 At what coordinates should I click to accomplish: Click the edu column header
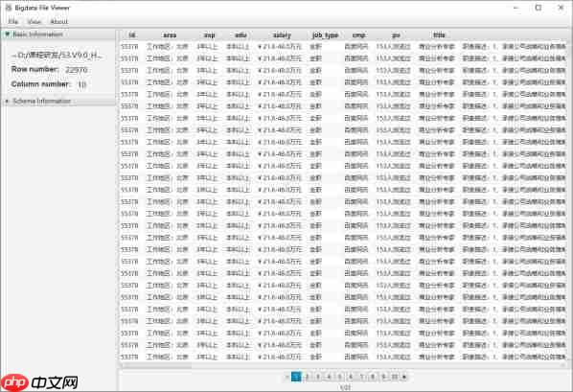pyautogui.click(x=241, y=35)
